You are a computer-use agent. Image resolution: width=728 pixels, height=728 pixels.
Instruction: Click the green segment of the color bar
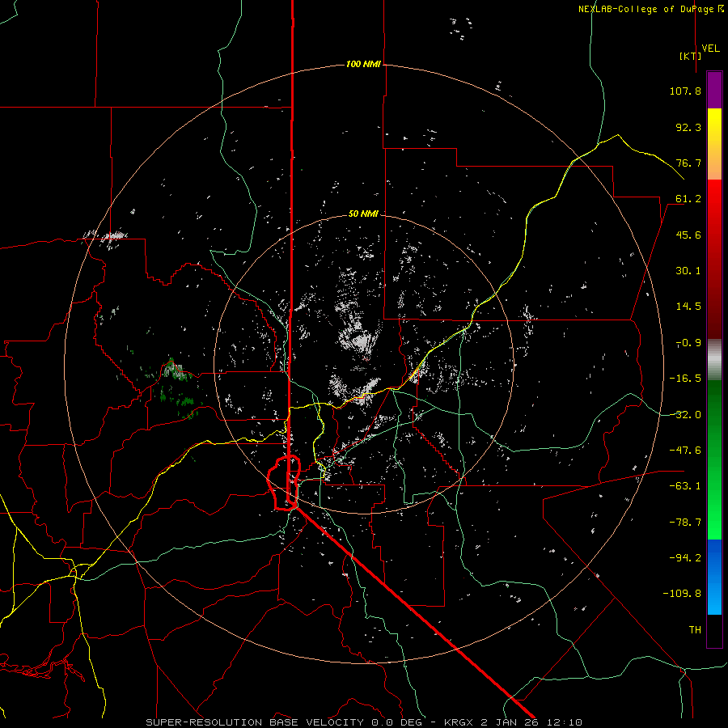tap(714, 459)
